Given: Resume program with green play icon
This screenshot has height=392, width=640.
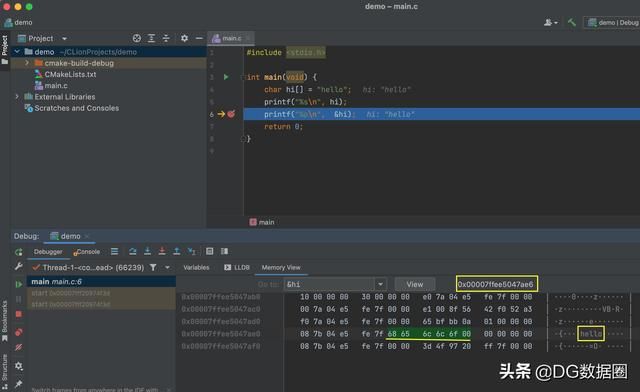Looking at the screenshot, I should [19, 284].
